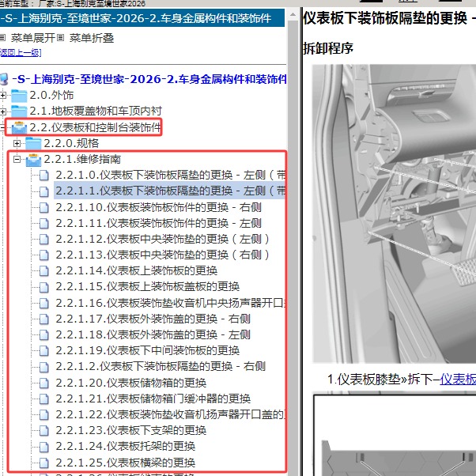The image size is (476, 476).
Task: Click document icon beside 2.2.1.17 entry
Action: [44, 319]
